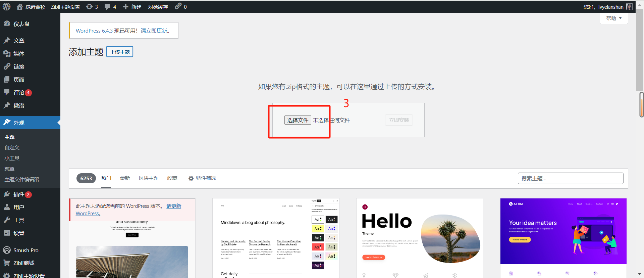Screen dimensions: 644x278
Task: Open the comments bubble showing 4
Action: click(110, 7)
